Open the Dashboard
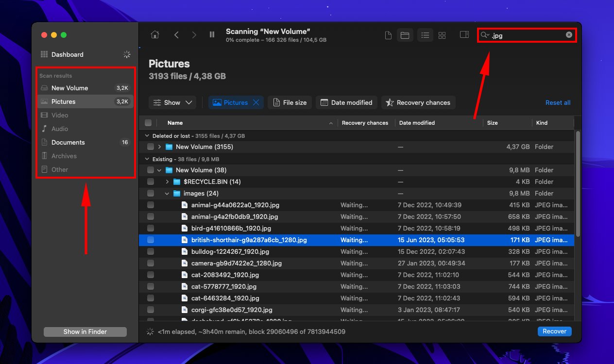 68,54
